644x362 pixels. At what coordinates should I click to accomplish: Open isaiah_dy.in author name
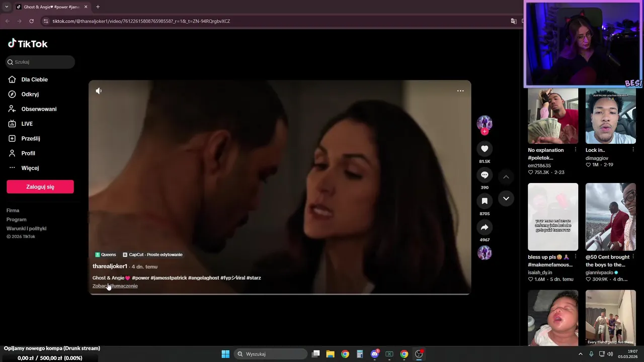[x=540, y=273]
